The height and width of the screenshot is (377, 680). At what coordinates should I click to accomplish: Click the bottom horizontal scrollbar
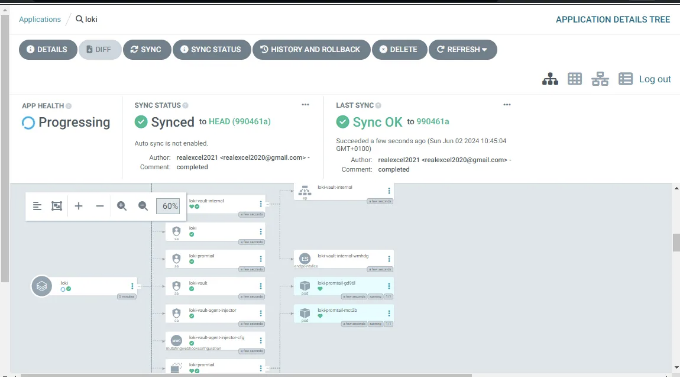(246, 375)
